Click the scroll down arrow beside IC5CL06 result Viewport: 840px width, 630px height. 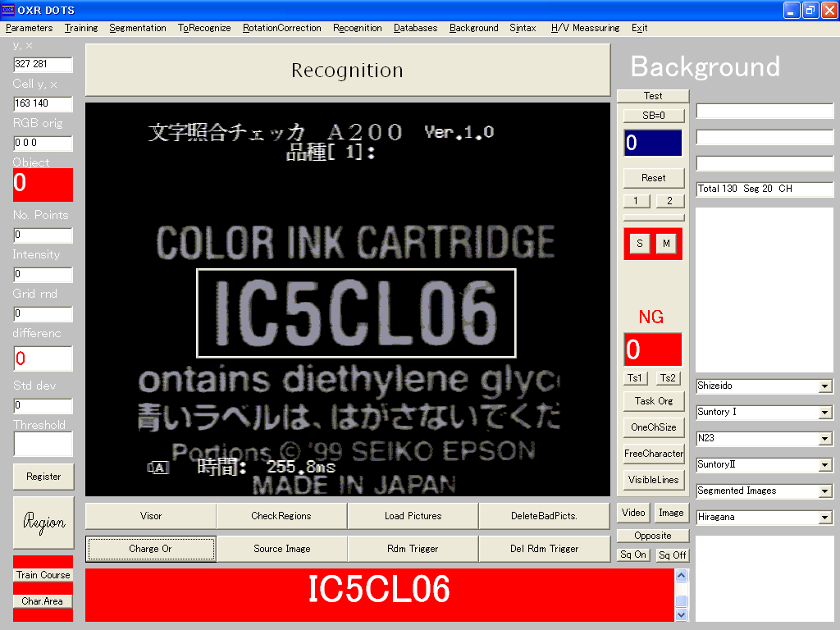click(682, 615)
